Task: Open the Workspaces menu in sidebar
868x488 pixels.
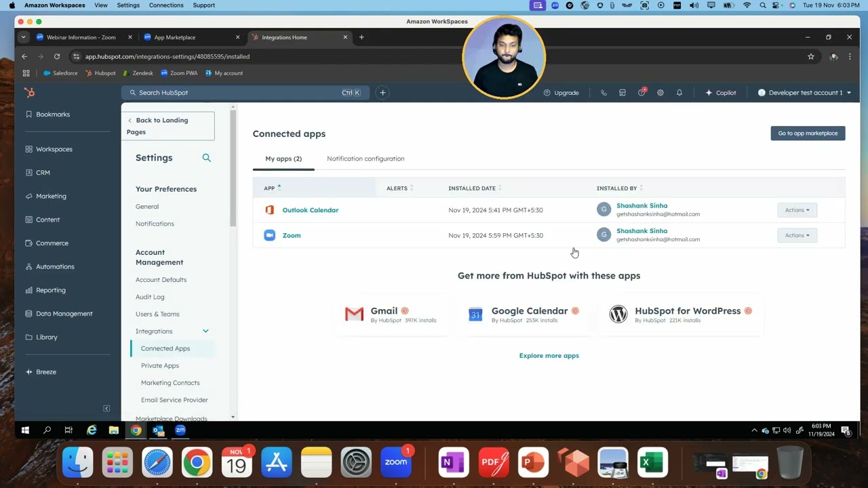Action: point(49,149)
